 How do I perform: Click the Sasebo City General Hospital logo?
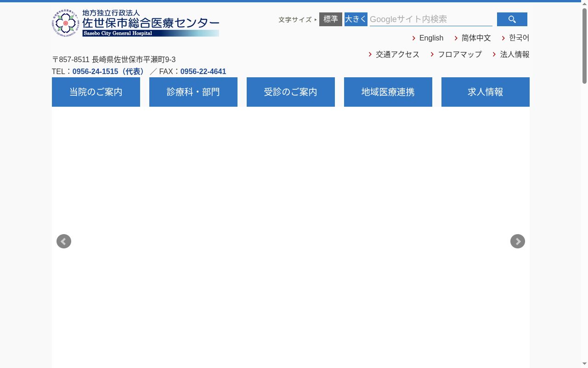[x=136, y=23]
